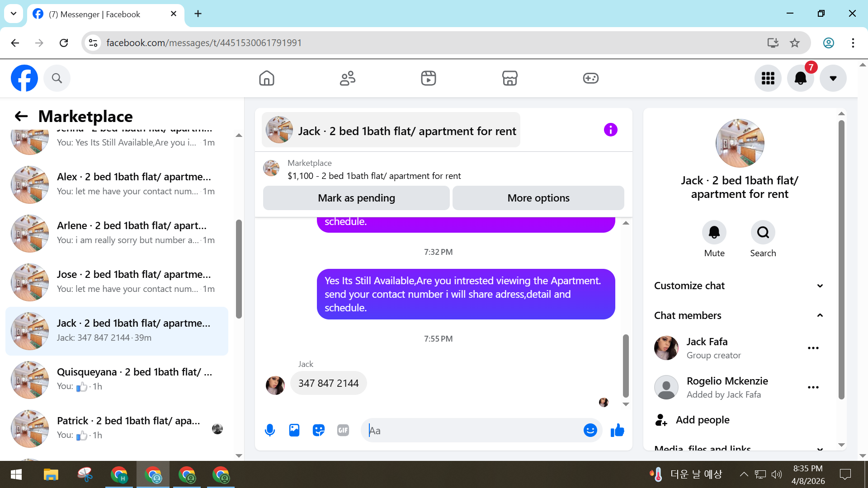The width and height of the screenshot is (868, 488).
Task: Open the account dropdown arrow
Action: click(833, 78)
